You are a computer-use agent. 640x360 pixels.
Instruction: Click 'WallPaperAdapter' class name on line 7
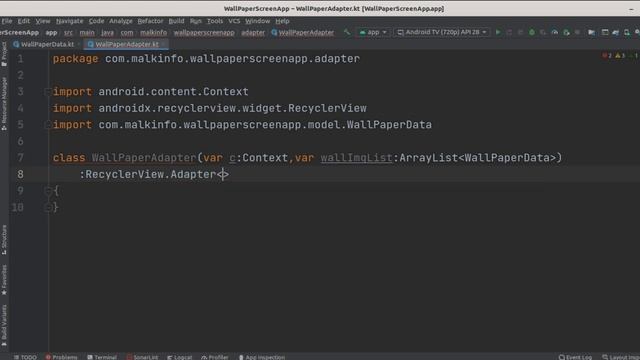[x=144, y=158]
